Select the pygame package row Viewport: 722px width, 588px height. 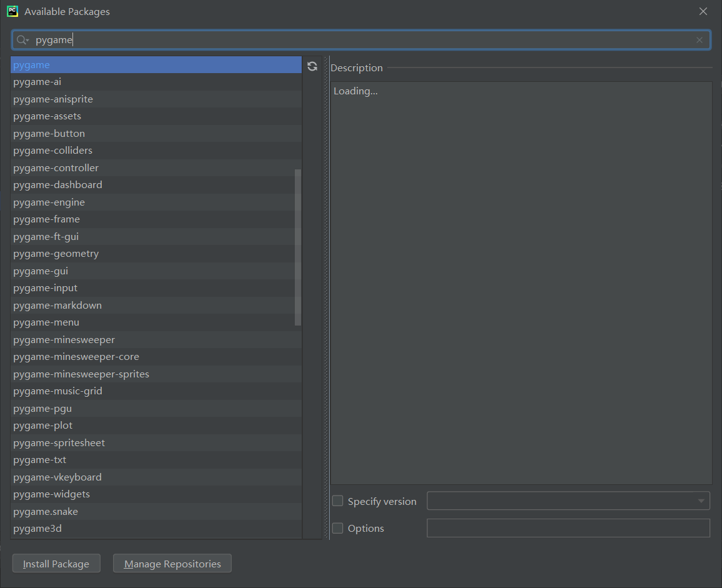[156, 65]
